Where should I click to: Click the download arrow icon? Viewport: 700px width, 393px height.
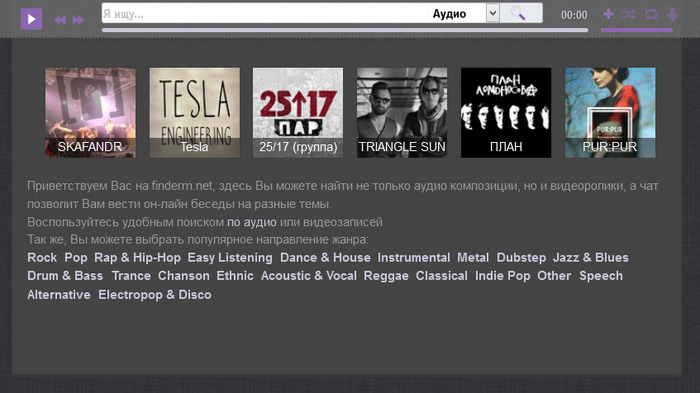click(x=672, y=14)
